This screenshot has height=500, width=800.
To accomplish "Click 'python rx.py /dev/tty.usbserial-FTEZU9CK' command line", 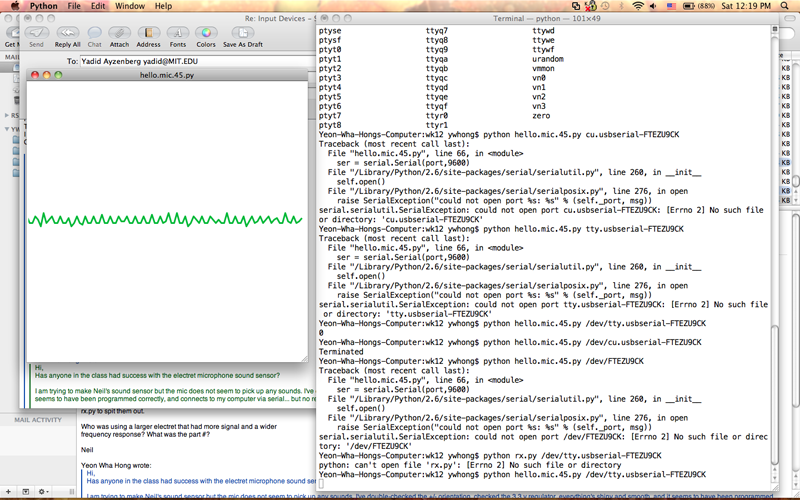I will click(x=572, y=456).
